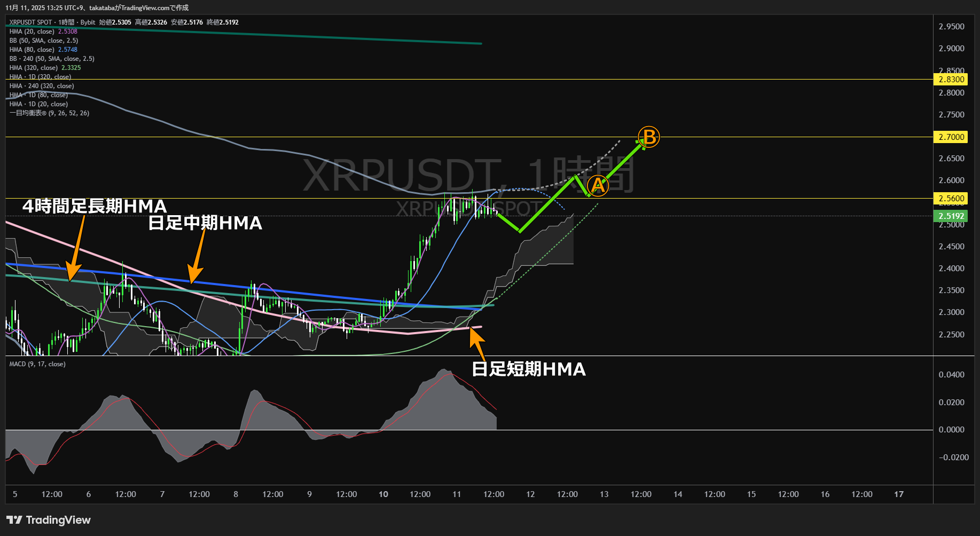The height and width of the screenshot is (536, 980).
Task: Select the 日足短期HMA text annotation
Action: pyautogui.click(x=529, y=369)
